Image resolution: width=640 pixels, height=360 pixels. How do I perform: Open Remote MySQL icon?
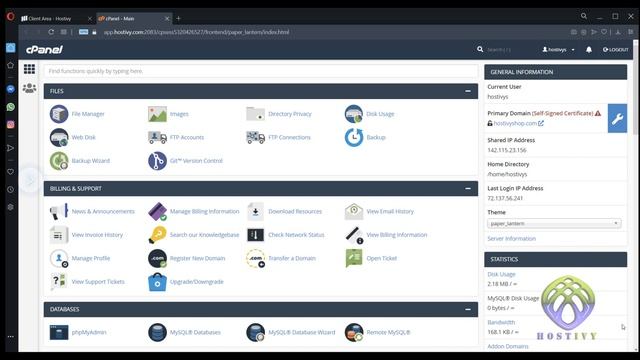pyautogui.click(x=353, y=332)
